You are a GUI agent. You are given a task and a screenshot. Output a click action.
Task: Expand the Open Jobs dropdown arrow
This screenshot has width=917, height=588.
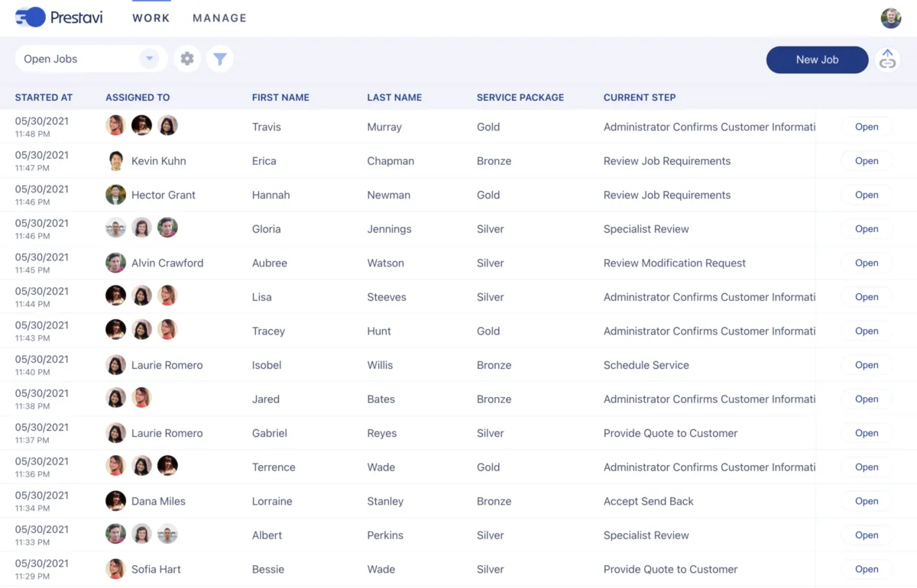click(x=150, y=59)
